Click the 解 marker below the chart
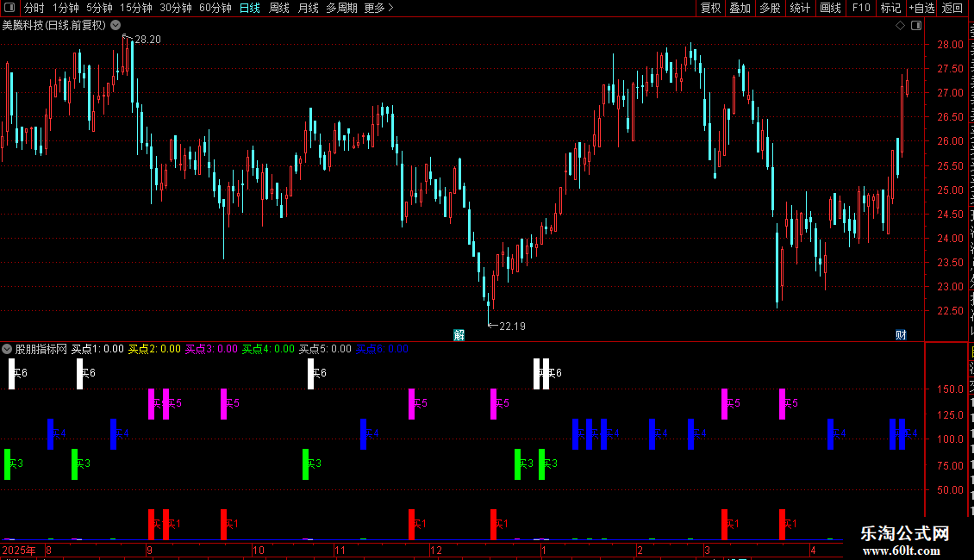Viewport: 974px width, 560px height. [x=459, y=335]
